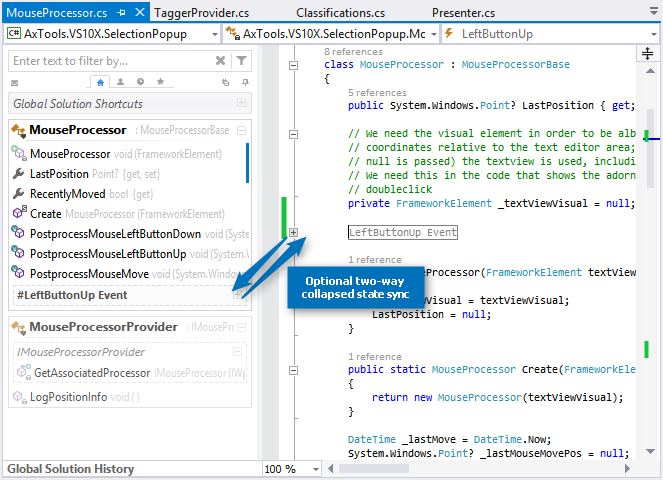Click in the filter text field

coord(112,61)
